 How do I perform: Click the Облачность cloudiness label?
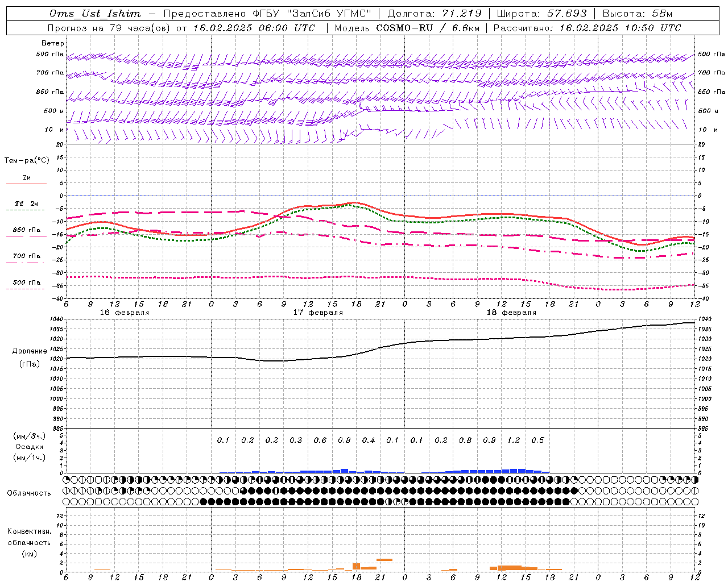pyautogui.click(x=29, y=493)
